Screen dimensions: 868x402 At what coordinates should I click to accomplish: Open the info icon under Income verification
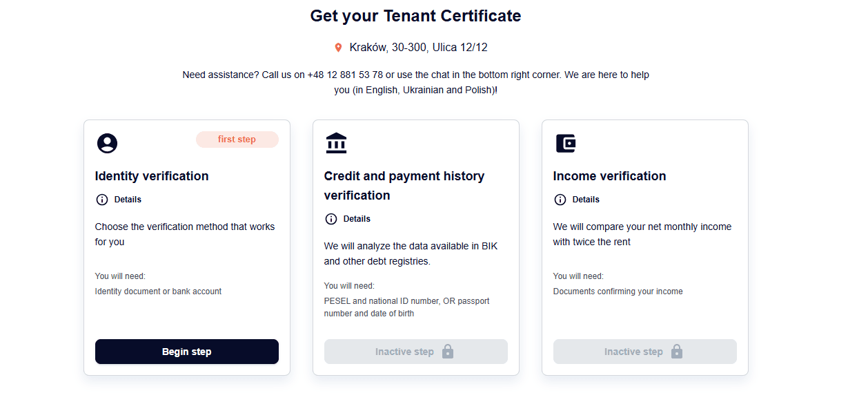click(560, 200)
